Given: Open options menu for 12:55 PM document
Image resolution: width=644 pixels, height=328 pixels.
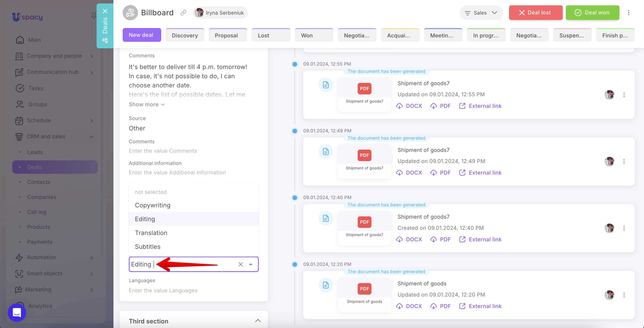Looking at the screenshot, I should (624, 95).
